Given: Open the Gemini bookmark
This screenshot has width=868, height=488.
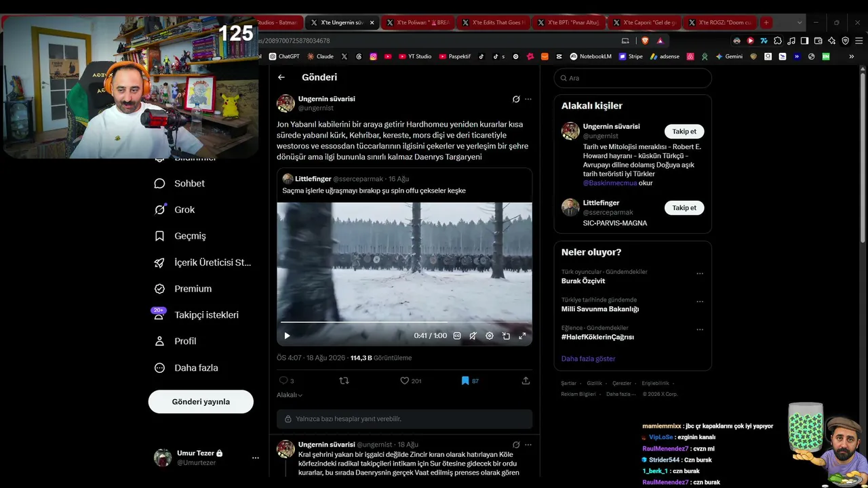Looking at the screenshot, I should (x=729, y=56).
